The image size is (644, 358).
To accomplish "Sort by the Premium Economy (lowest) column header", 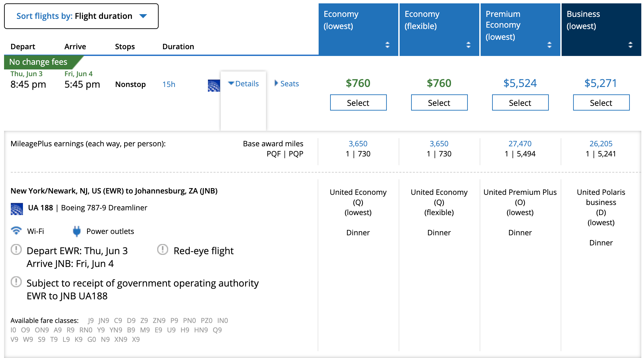I will [x=520, y=30].
